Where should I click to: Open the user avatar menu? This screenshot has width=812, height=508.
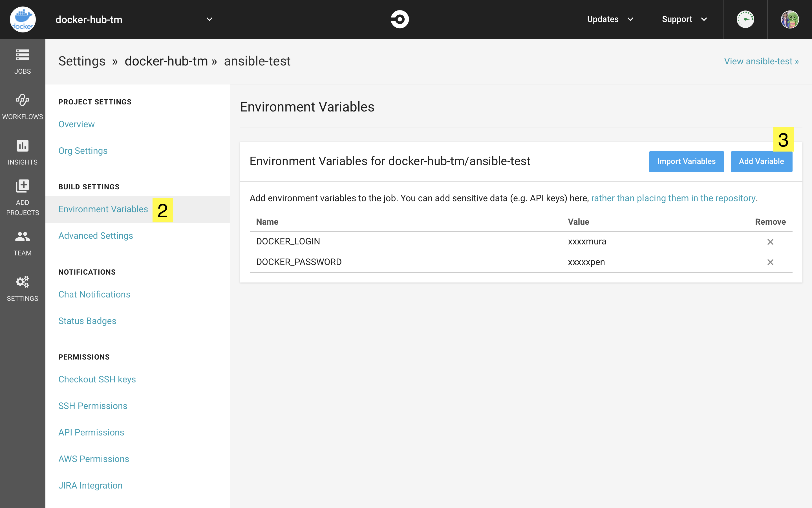click(x=790, y=19)
